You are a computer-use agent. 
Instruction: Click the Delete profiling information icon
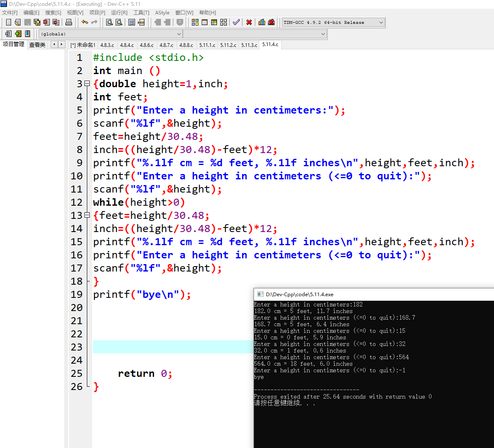[x=271, y=22]
